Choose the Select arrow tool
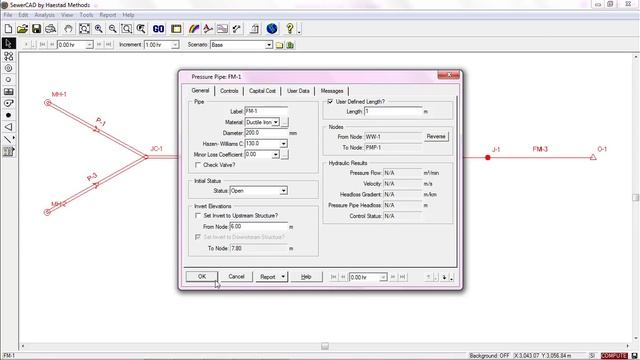 (9, 43)
